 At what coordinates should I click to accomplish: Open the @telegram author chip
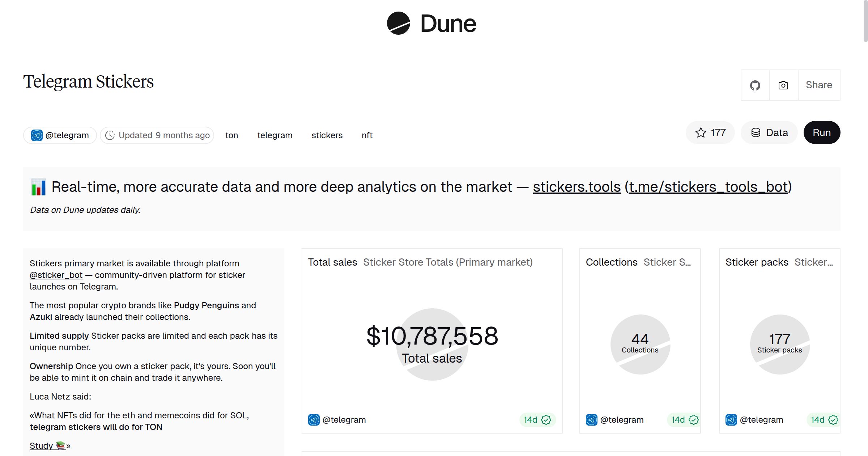(x=60, y=135)
